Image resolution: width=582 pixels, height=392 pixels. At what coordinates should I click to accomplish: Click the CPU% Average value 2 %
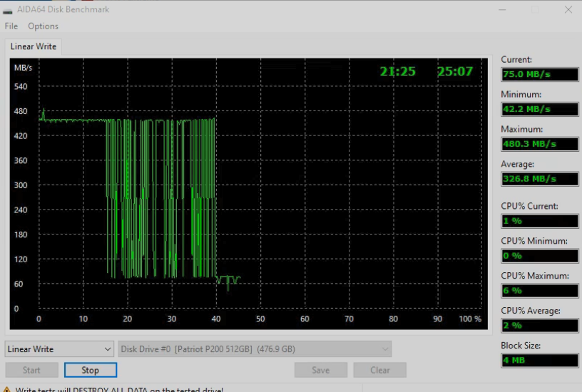click(540, 326)
